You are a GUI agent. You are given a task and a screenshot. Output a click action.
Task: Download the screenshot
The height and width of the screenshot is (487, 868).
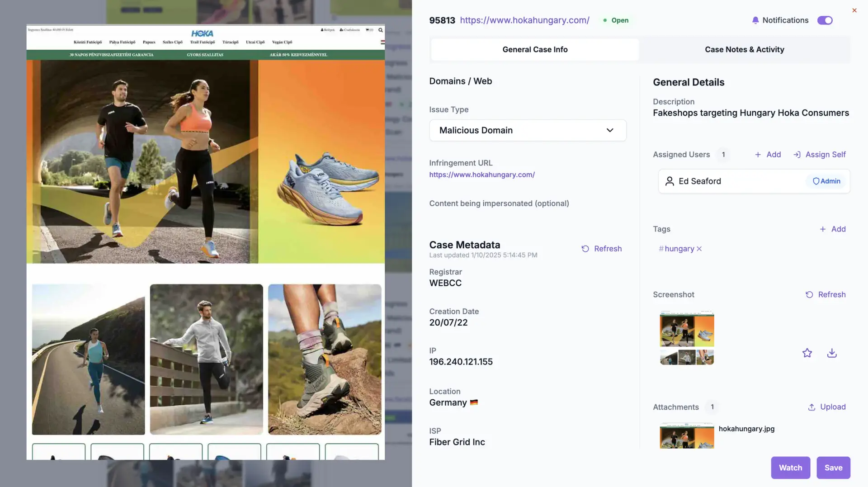(832, 353)
